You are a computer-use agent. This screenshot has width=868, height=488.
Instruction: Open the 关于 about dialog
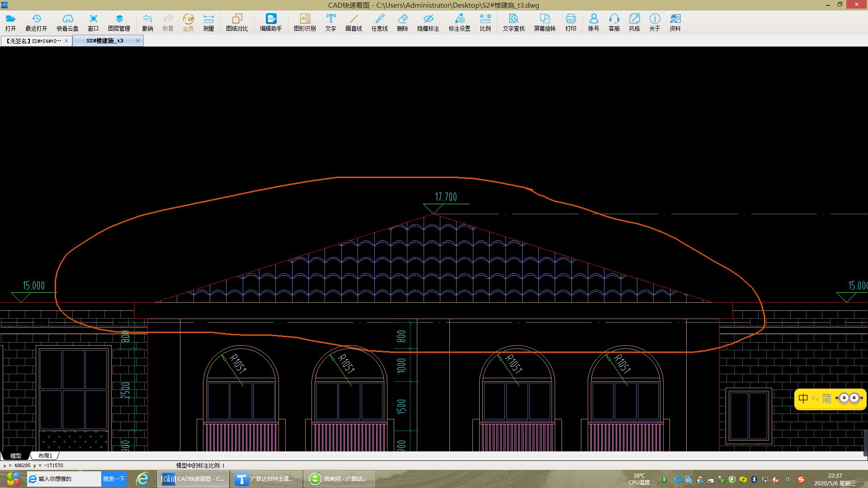pyautogui.click(x=655, y=23)
